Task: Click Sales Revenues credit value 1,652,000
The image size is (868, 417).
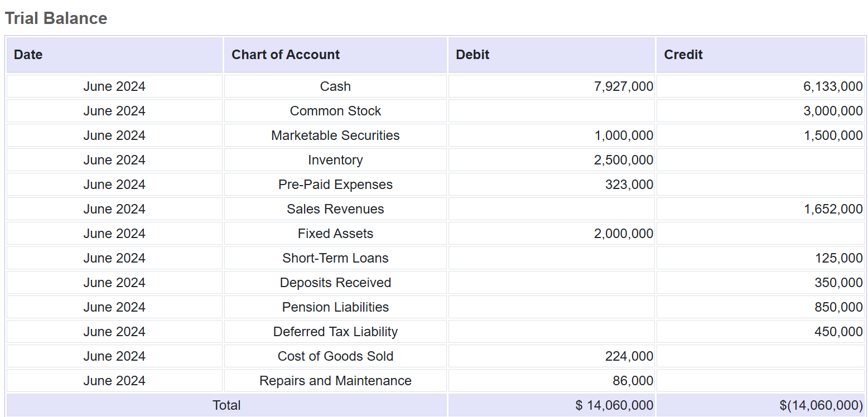Action: point(833,209)
